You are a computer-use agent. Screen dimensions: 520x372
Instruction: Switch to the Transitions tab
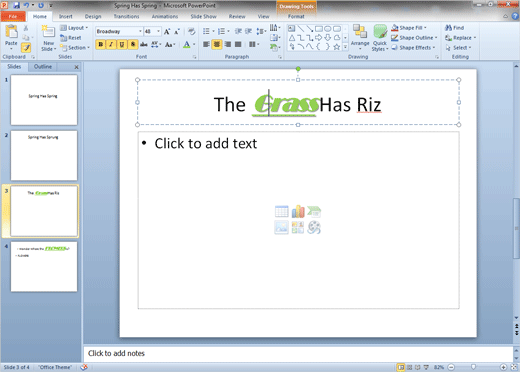(126, 16)
